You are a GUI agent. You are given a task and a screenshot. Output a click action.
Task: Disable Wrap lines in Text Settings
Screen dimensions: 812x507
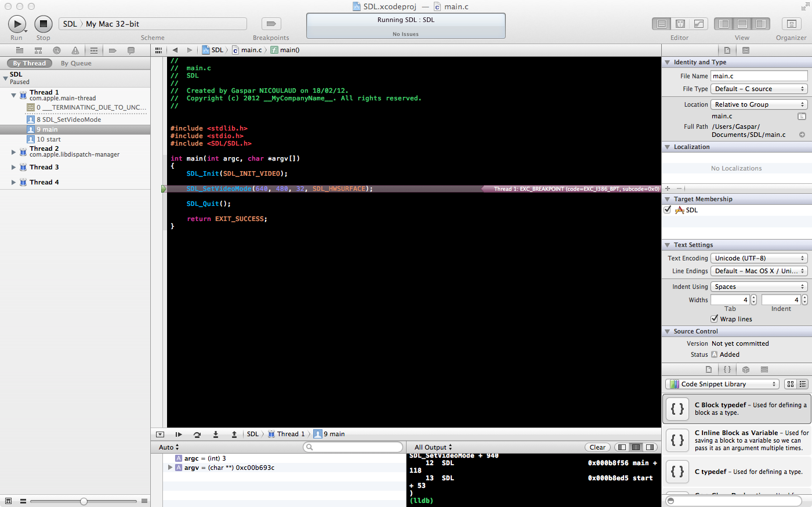pyautogui.click(x=715, y=318)
